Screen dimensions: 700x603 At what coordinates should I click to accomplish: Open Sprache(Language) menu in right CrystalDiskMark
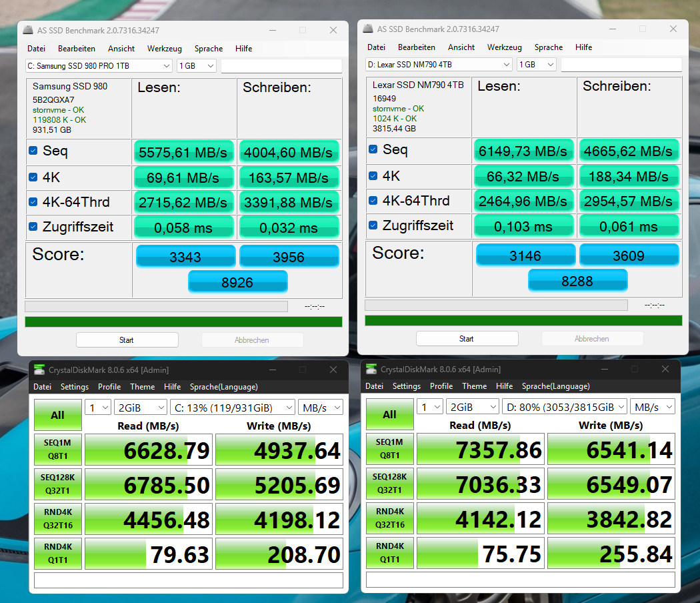tap(556, 386)
